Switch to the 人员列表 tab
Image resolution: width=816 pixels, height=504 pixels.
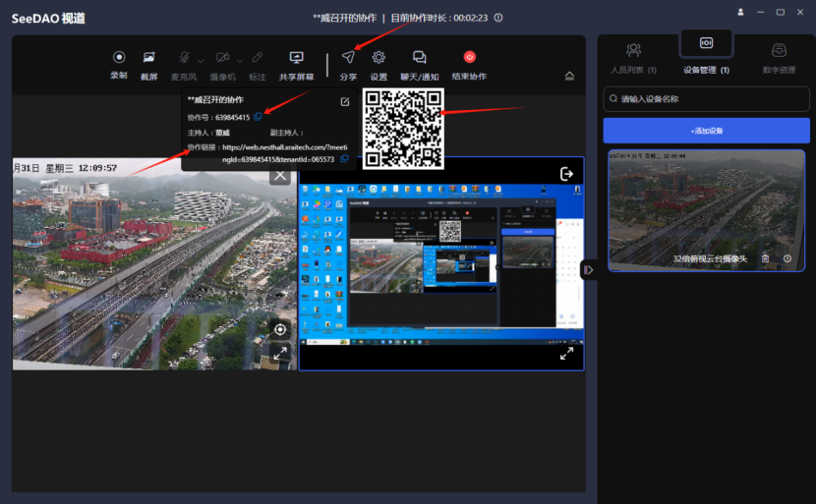[x=633, y=58]
